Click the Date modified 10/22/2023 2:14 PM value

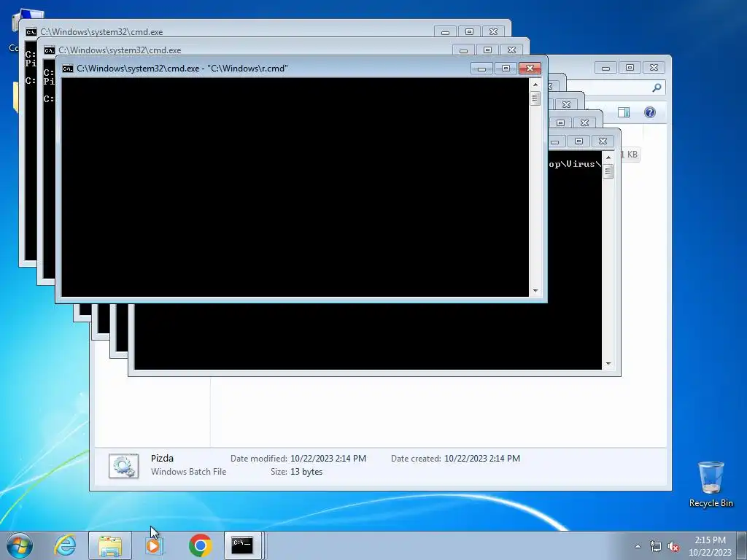(x=328, y=458)
